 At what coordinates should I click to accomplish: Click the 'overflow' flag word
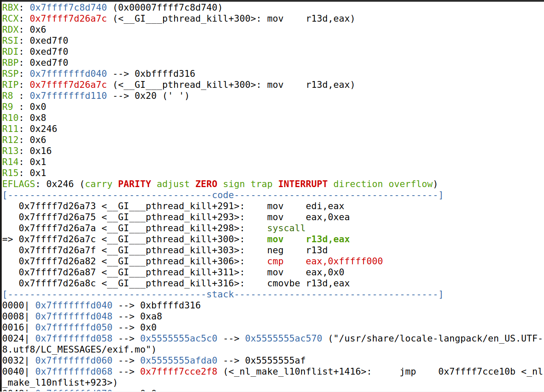pyautogui.click(x=411, y=184)
